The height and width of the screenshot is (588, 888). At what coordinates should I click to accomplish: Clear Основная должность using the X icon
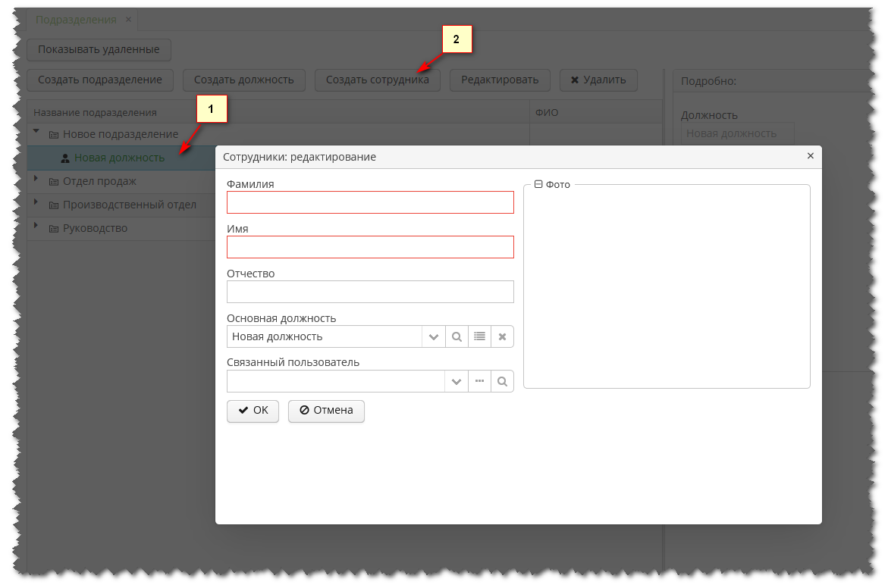point(502,336)
